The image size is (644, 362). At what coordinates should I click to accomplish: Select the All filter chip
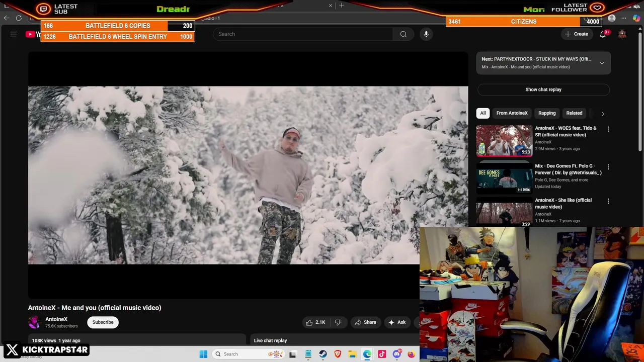click(483, 113)
